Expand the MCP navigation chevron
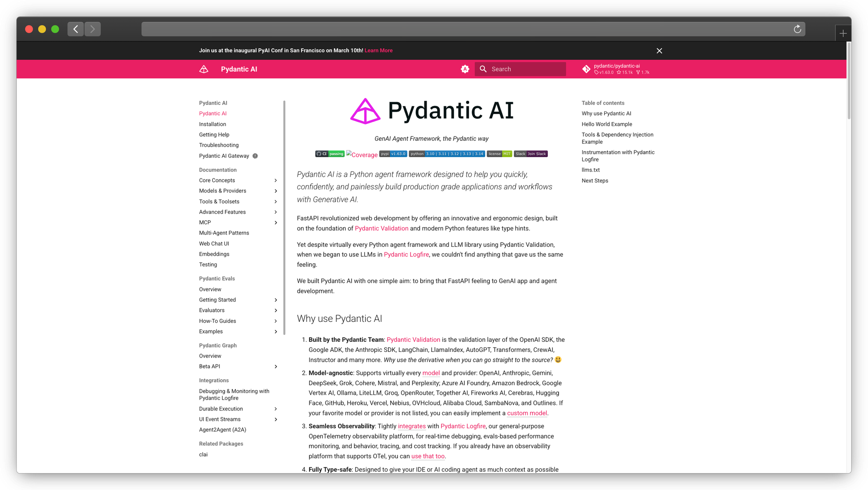Image resolution: width=868 pixels, height=490 pixels. pos(276,222)
